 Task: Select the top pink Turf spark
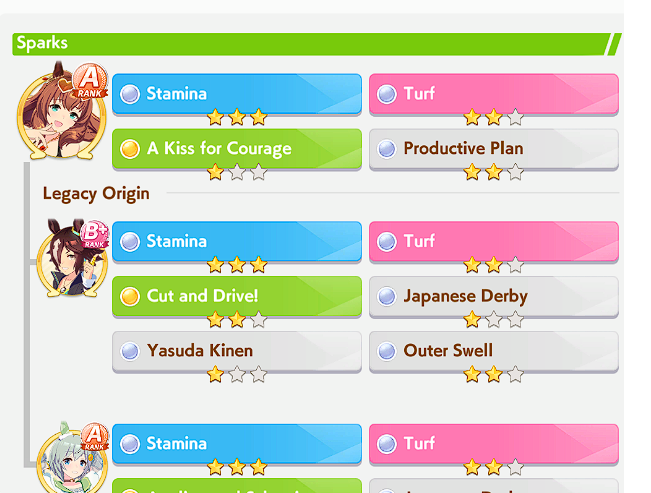tap(494, 94)
